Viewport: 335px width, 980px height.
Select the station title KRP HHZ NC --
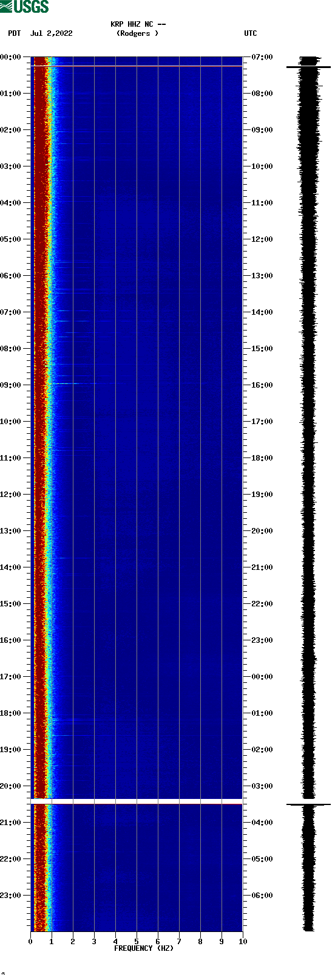[x=138, y=24]
